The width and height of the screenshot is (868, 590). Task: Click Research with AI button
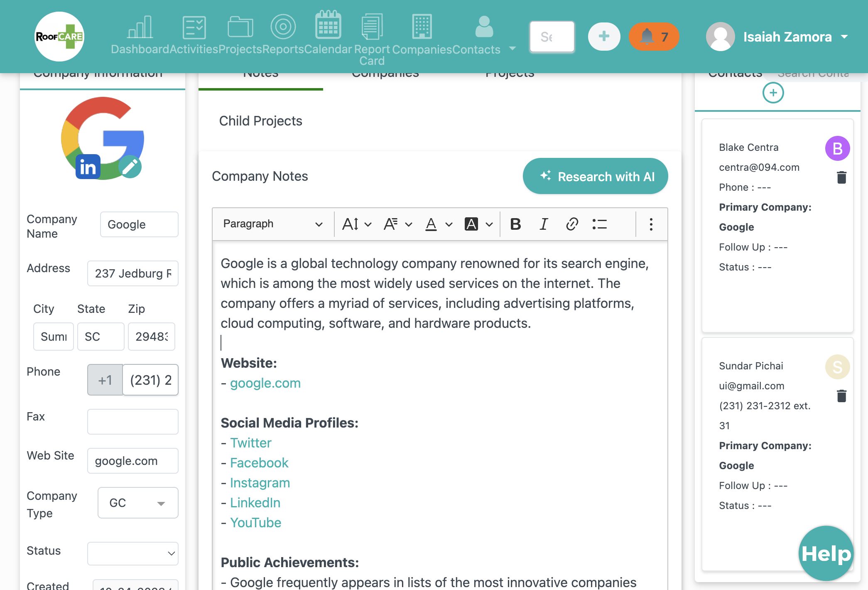point(595,176)
